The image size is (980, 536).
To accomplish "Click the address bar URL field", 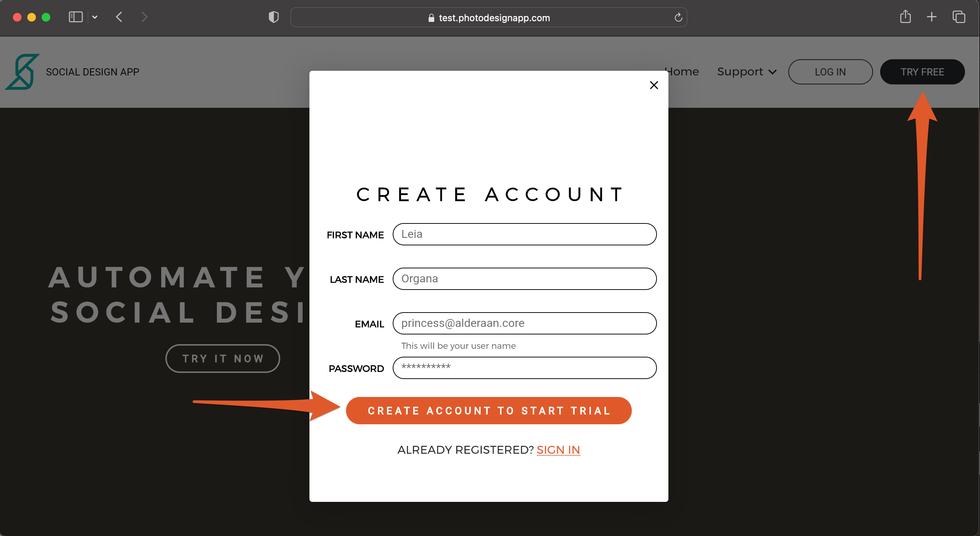I will pyautogui.click(x=490, y=18).
